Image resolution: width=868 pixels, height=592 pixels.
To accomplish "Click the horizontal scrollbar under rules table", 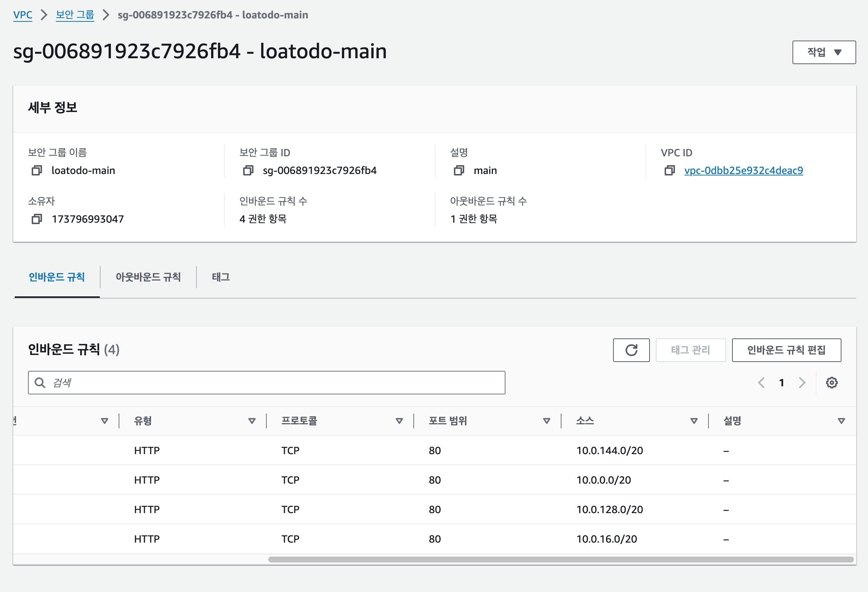I will (x=560, y=560).
